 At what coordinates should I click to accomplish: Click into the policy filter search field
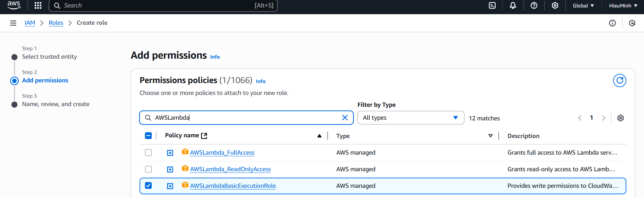[246, 118]
